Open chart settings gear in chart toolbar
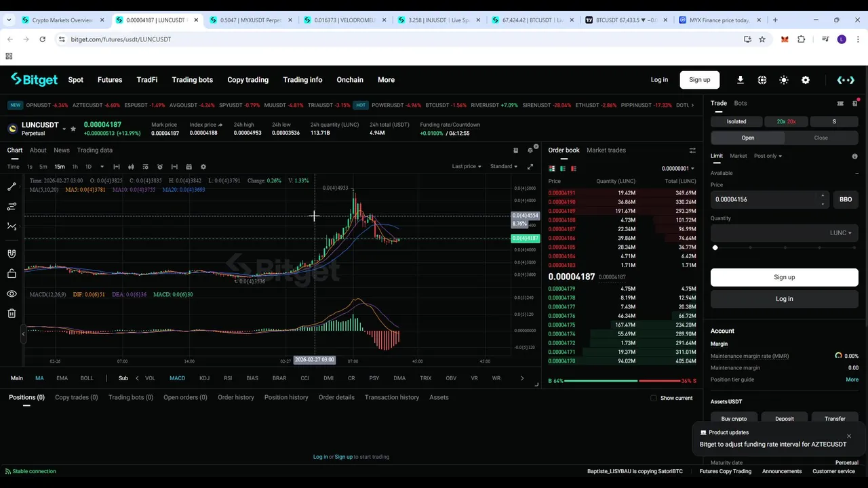 (203, 167)
